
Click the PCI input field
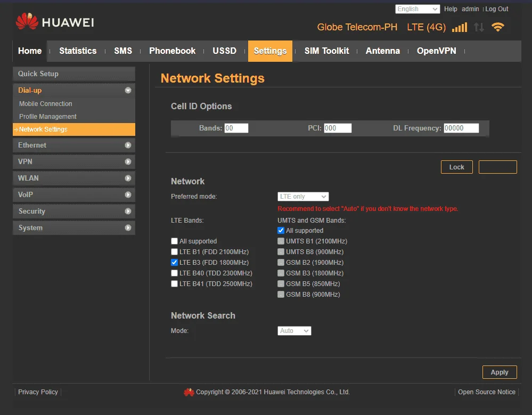(x=338, y=128)
